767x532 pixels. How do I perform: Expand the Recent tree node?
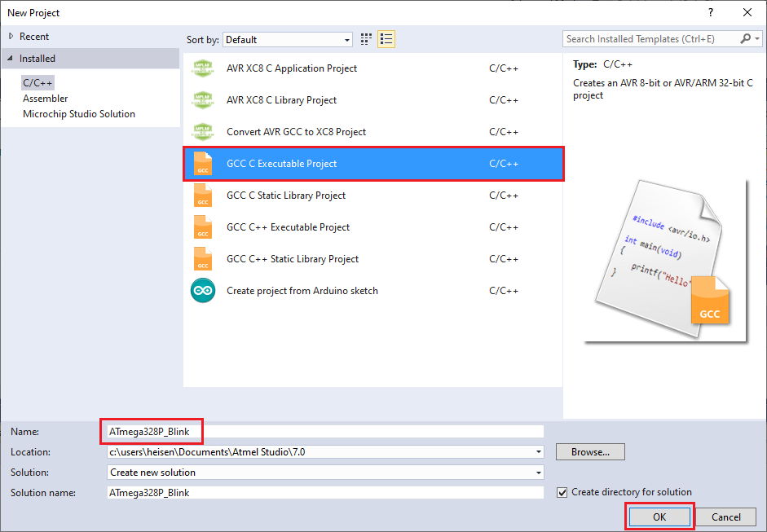11,36
